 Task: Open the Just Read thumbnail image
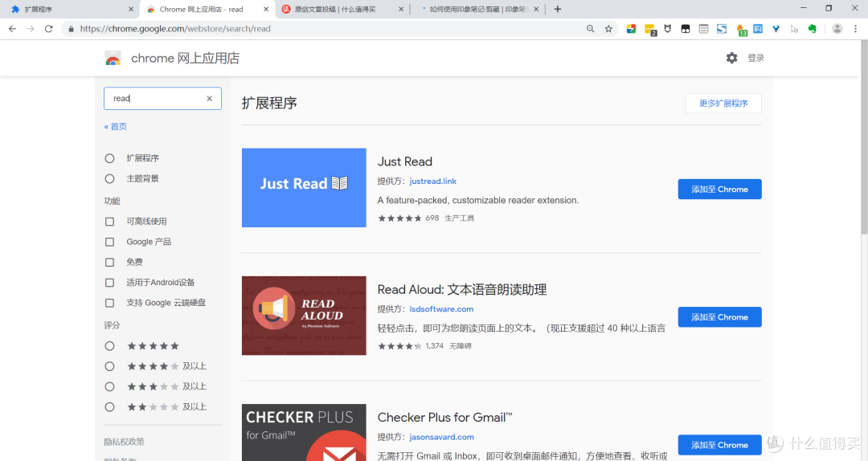(x=304, y=188)
